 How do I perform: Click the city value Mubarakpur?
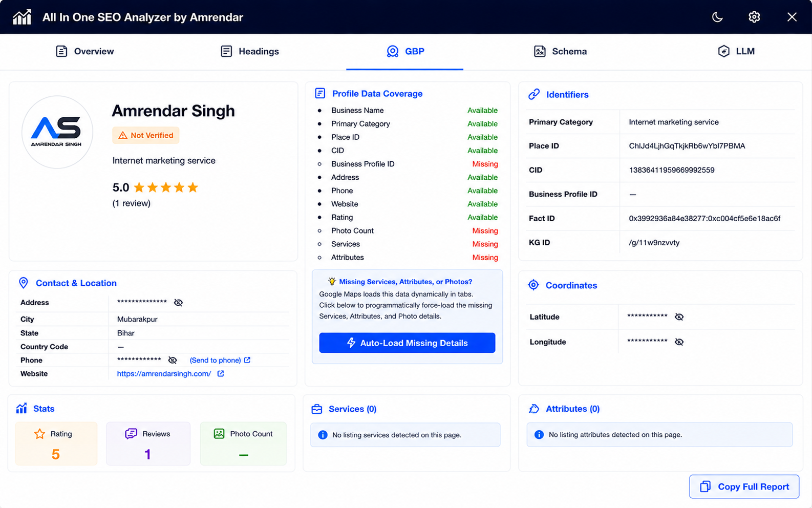click(137, 319)
